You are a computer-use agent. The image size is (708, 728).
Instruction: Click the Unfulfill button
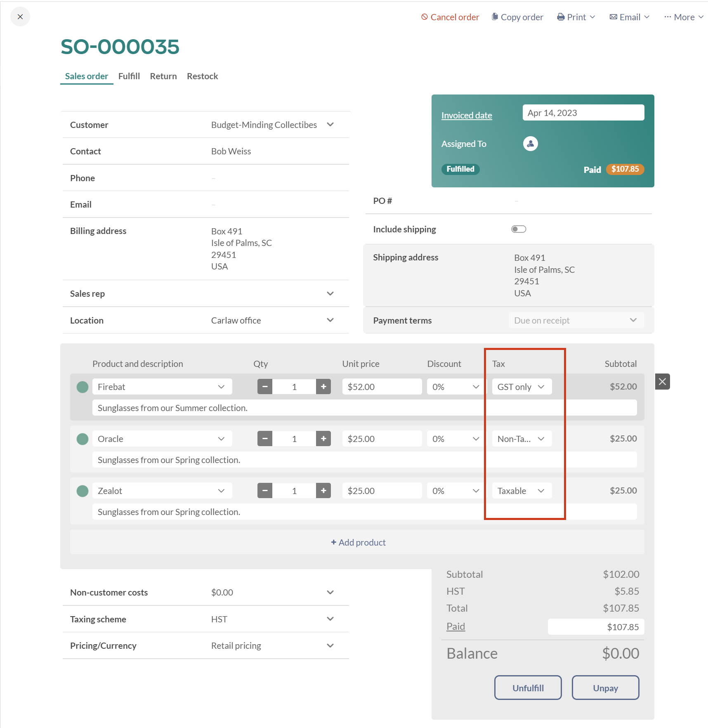528,688
